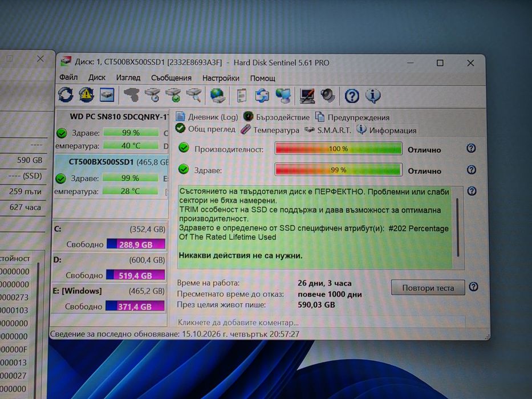Open the monitor with pen configuration icon
The image size is (532, 399).
click(x=307, y=96)
